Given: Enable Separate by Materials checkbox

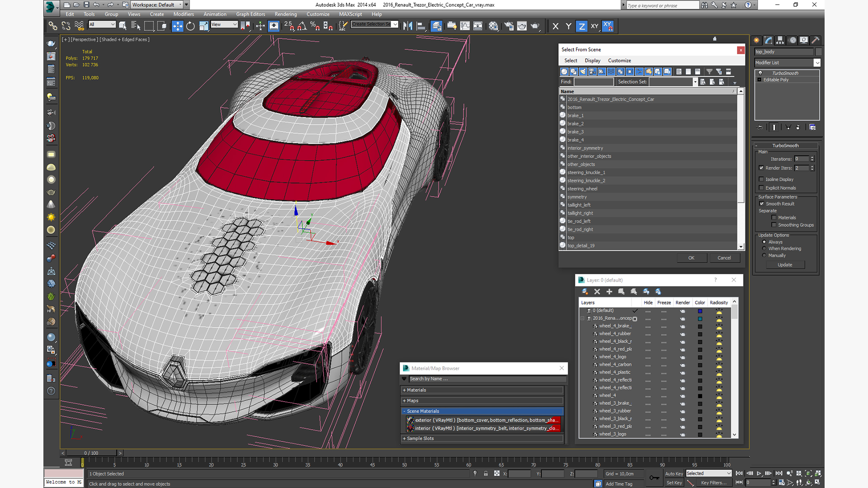Looking at the screenshot, I should tap(774, 218).
